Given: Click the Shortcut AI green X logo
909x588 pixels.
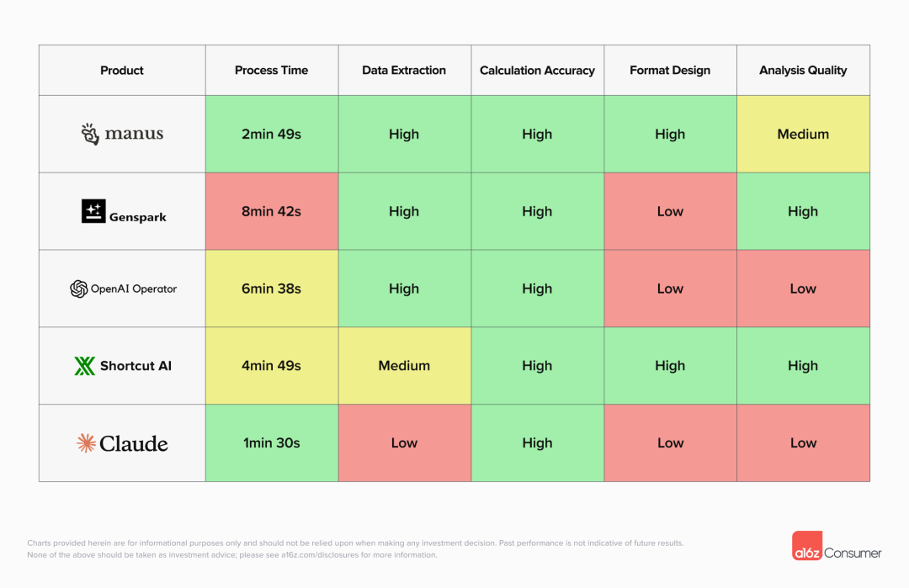Looking at the screenshot, I should 84,366.
